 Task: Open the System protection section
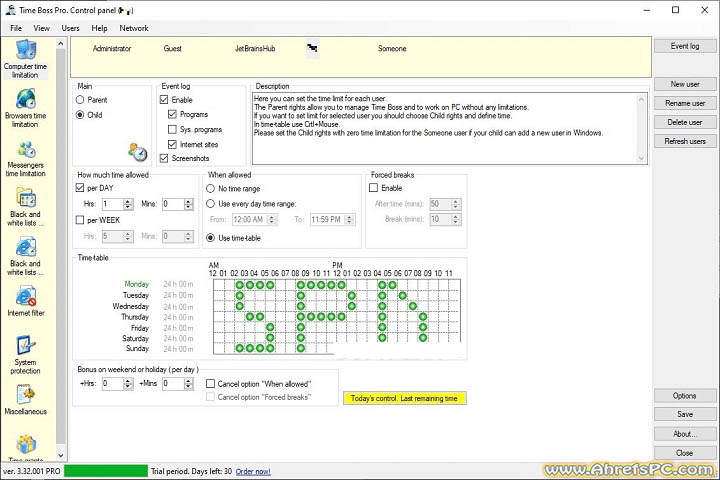tap(25, 354)
